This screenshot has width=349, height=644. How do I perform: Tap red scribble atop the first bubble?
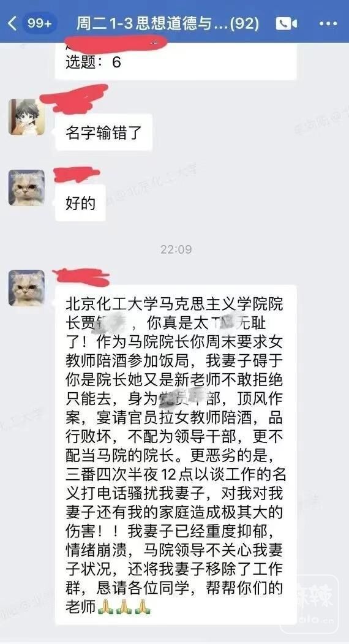tap(116, 43)
